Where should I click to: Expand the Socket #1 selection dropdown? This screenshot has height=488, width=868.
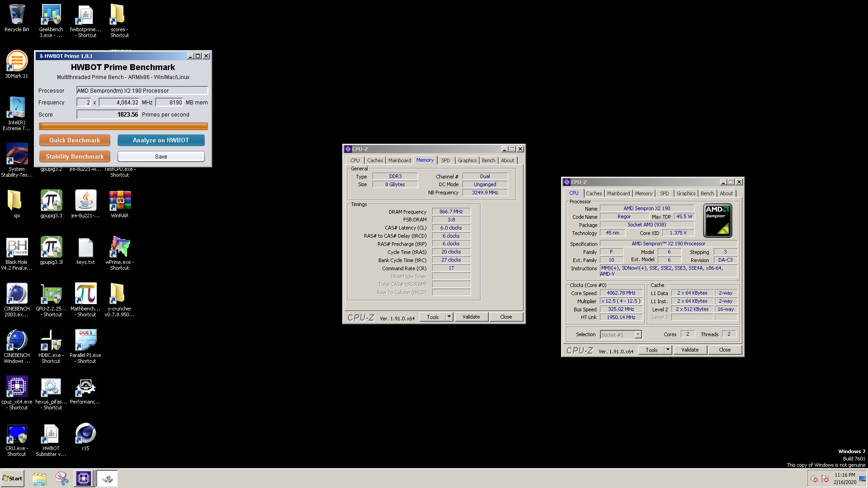pos(638,335)
